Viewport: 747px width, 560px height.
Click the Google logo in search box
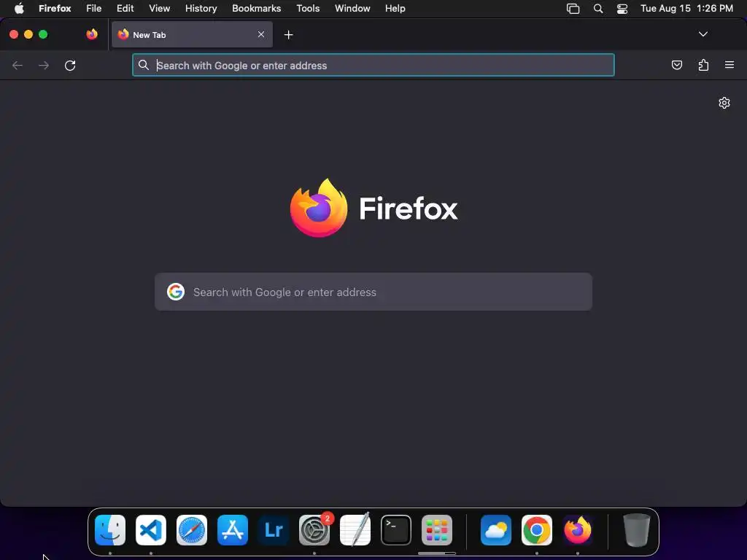coord(176,292)
